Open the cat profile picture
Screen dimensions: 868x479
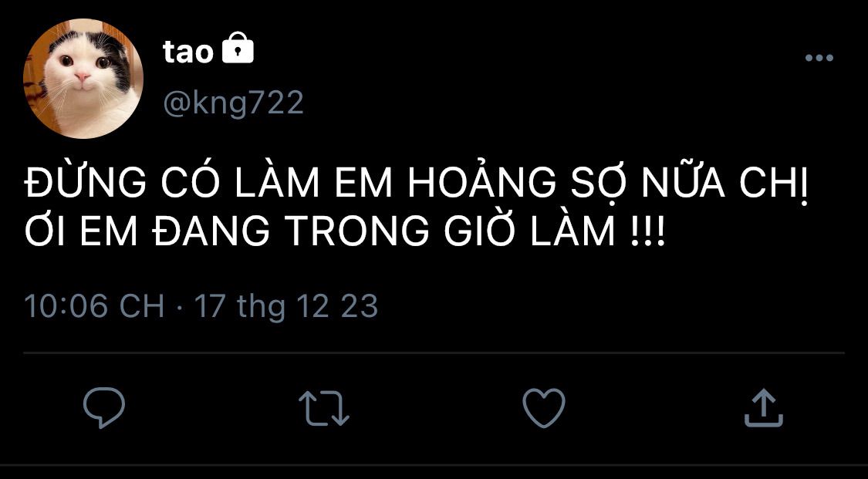[x=83, y=78]
